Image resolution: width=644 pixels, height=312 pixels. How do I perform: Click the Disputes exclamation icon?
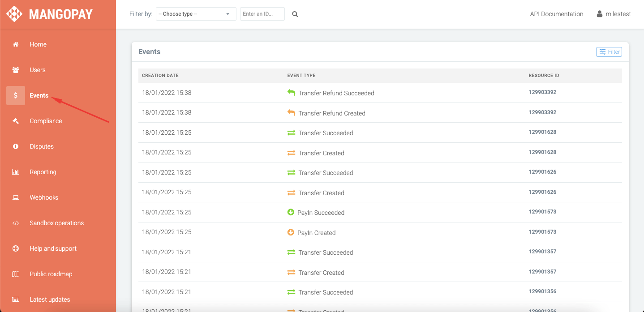(x=16, y=146)
